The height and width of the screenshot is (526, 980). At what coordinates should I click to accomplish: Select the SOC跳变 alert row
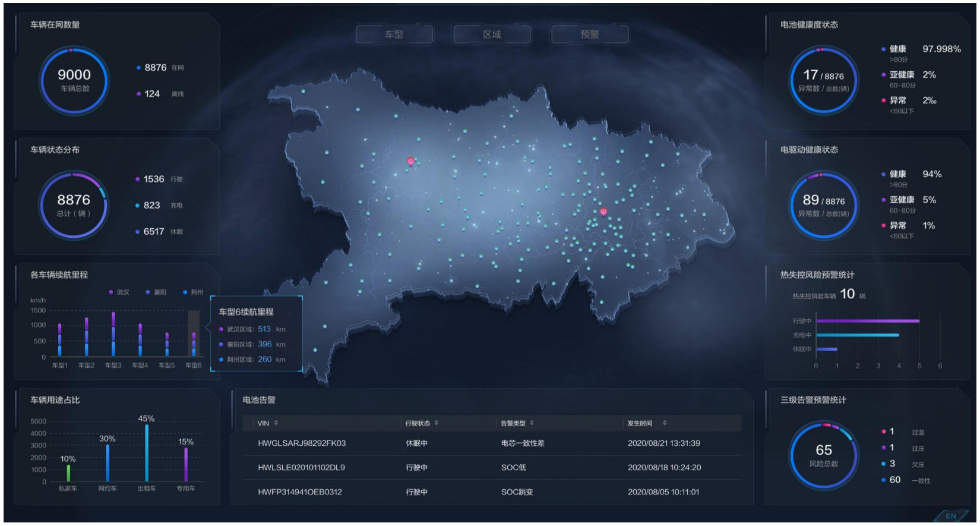pos(517,492)
